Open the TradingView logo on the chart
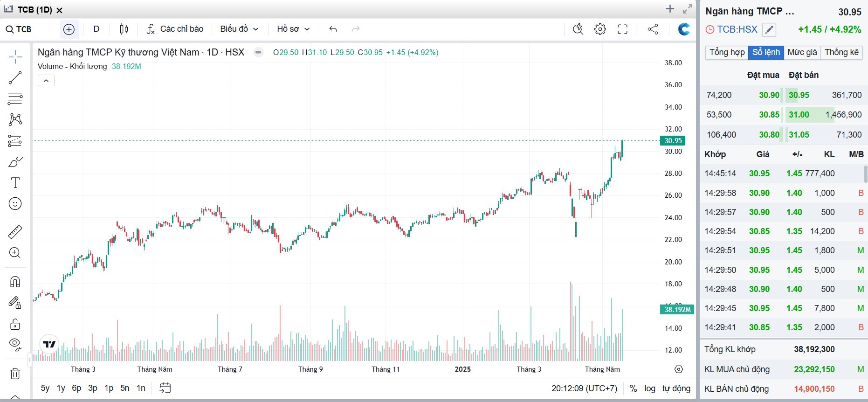The width and height of the screenshot is (868, 402). [x=49, y=345]
